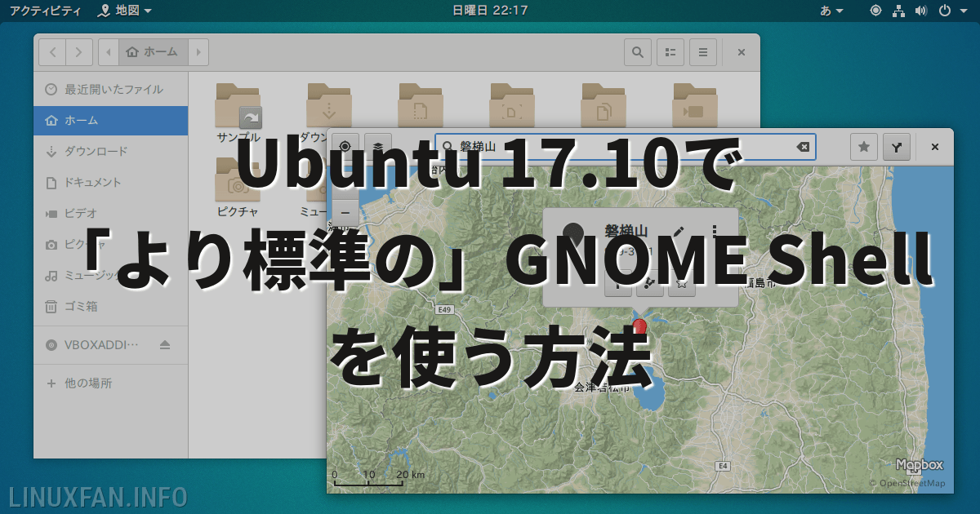Select ダウンロード in the sidebar
This screenshot has width=980, height=514.
[111, 151]
